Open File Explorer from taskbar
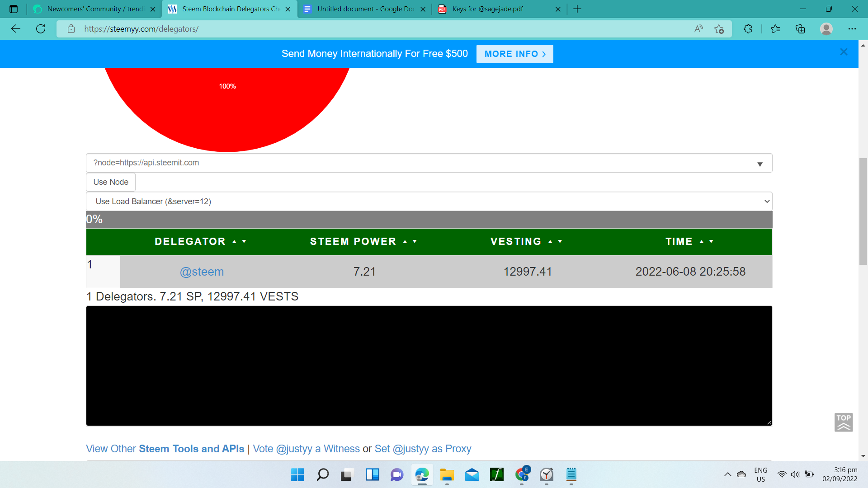The width and height of the screenshot is (868, 488). click(447, 475)
